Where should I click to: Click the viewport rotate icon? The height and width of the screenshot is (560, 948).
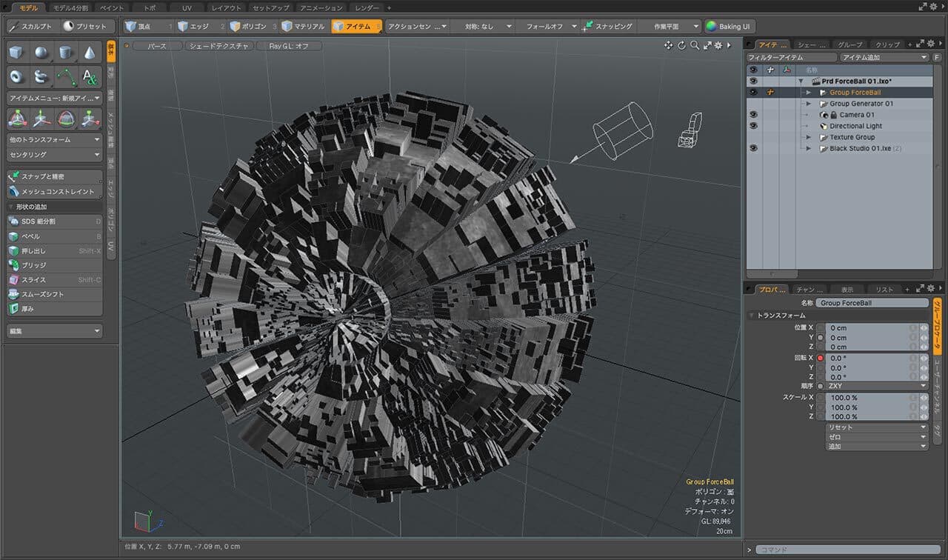pyautogui.click(x=681, y=45)
